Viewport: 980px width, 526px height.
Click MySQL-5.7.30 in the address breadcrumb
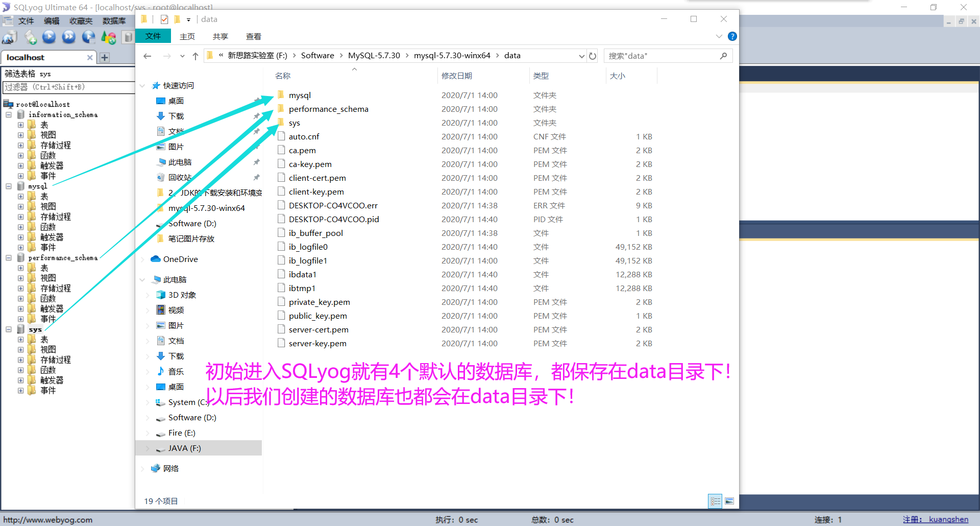point(374,56)
